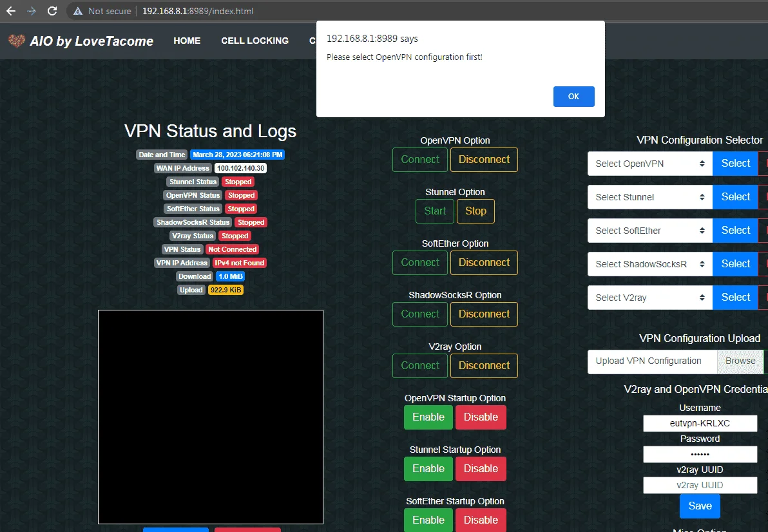Open the Select OpenVPN dropdown

tap(650, 164)
